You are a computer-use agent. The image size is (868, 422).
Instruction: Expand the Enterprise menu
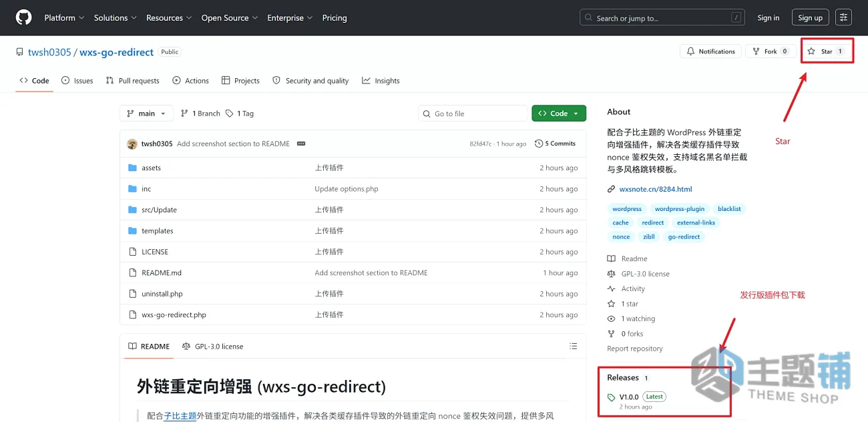290,18
